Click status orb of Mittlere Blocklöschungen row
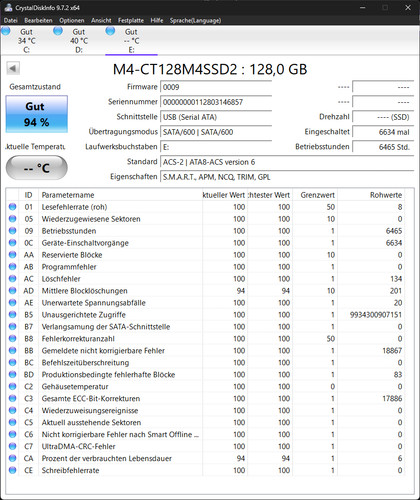Screen dimensions: 420x500 pos(13,291)
